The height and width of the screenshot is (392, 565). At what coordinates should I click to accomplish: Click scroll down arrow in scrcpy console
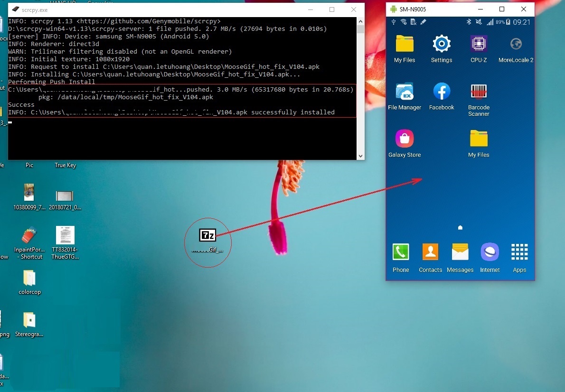point(360,156)
